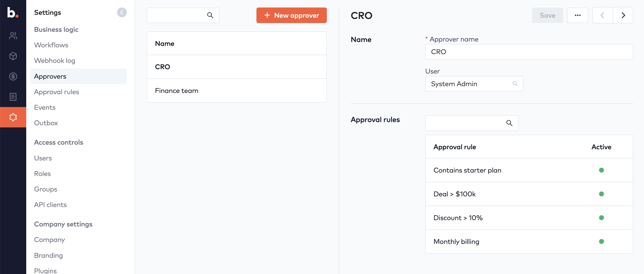644x274 pixels.
Task: Go to previous approver arrow
Action: coord(602,15)
